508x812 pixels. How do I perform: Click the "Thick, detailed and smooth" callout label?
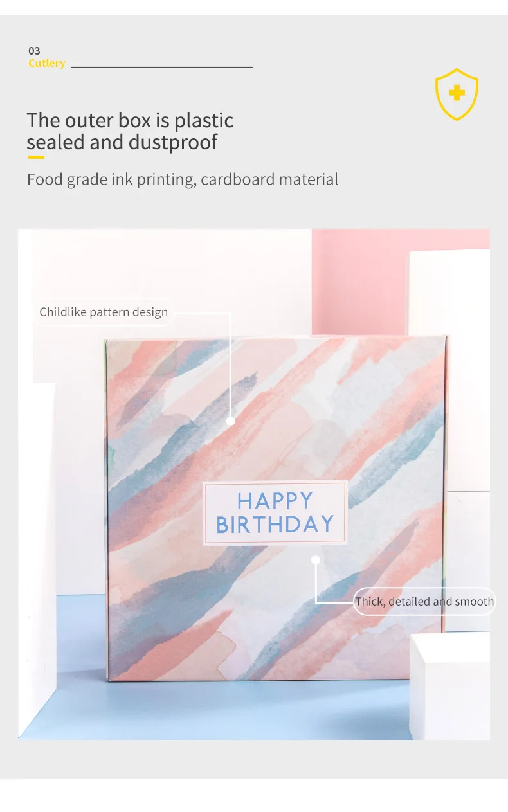tap(424, 602)
